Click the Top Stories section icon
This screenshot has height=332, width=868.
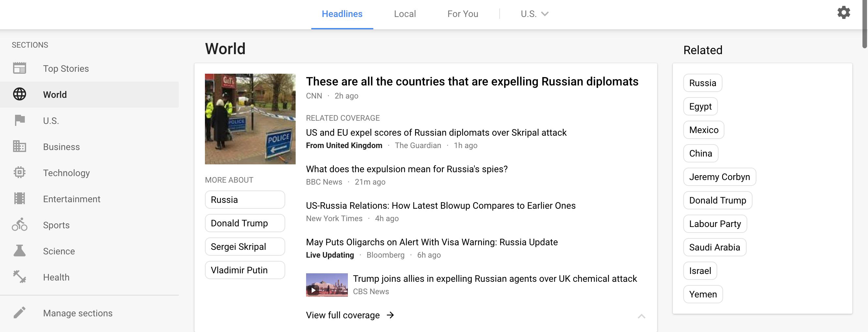click(x=20, y=68)
